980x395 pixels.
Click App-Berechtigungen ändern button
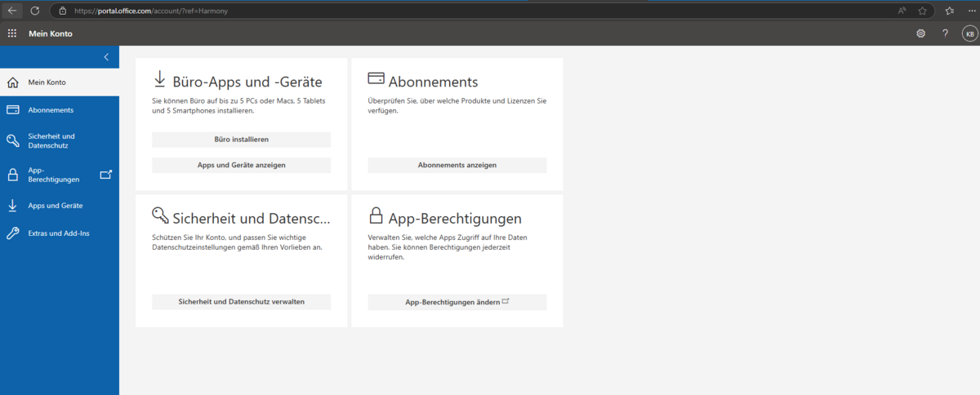point(457,302)
